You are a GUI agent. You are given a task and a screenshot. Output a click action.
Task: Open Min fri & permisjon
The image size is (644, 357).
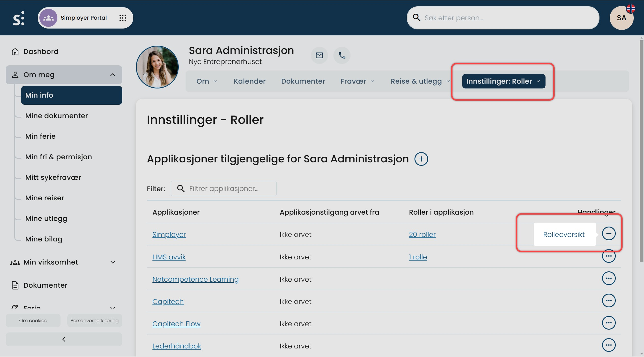pos(59,157)
